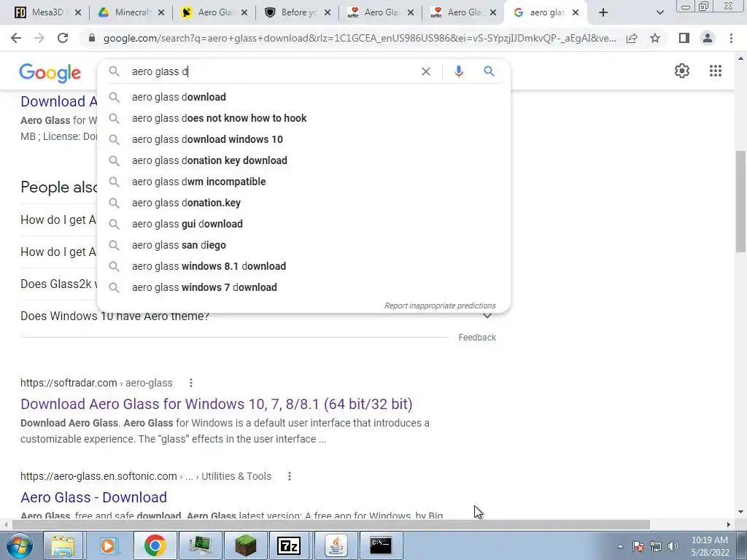This screenshot has height=560, width=747.
Task: Open the Action Center flag tray icon
Action: [638, 546]
